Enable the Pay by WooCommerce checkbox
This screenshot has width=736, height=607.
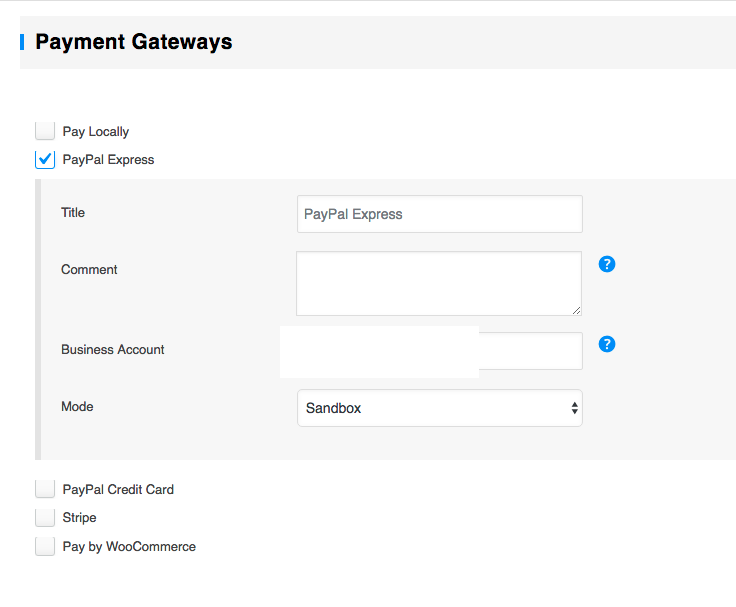coord(45,546)
